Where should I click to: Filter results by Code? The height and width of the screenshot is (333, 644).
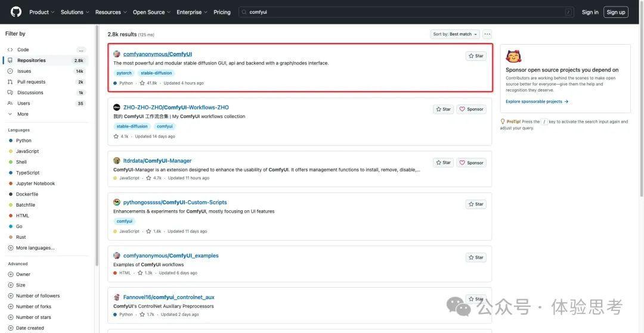tap(46, 49)
